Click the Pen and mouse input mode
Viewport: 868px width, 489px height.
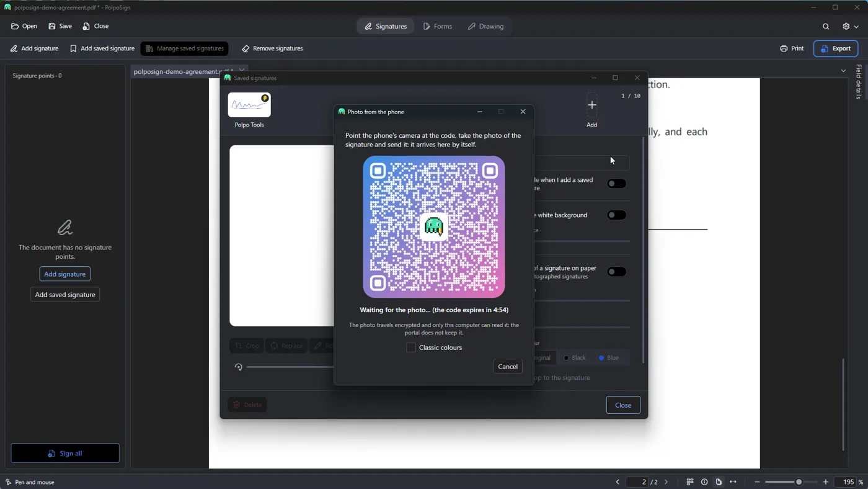(30, 482)
